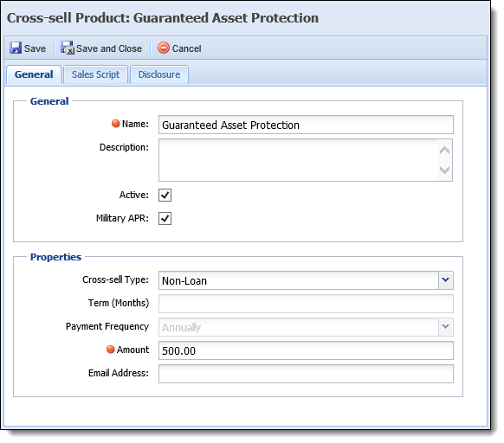The height and width of the screenshot is (443, 504).
Task: Open the Payment Frequency dropdown arrow
Action: coord(446,327)
